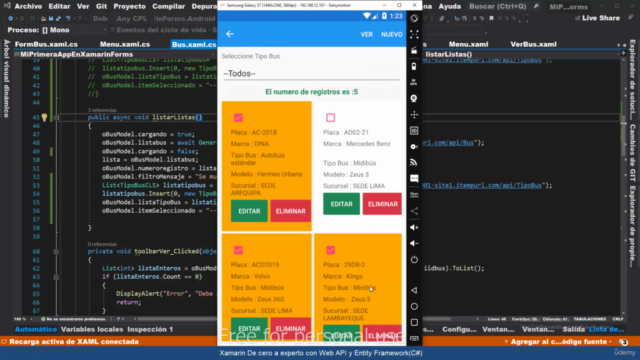
Task: Click the Open file folder icon in toolbar
Action: tap(43, 18)
